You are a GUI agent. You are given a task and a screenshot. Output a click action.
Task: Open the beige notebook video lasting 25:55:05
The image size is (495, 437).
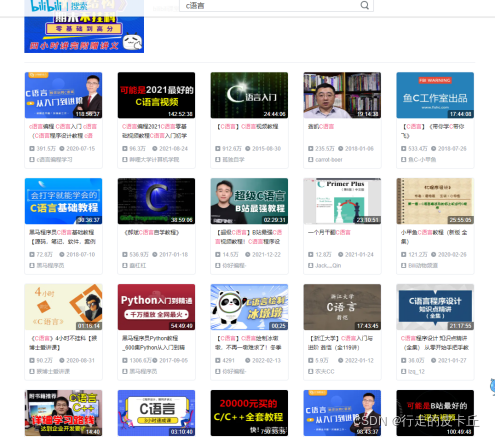pos(435,201)
